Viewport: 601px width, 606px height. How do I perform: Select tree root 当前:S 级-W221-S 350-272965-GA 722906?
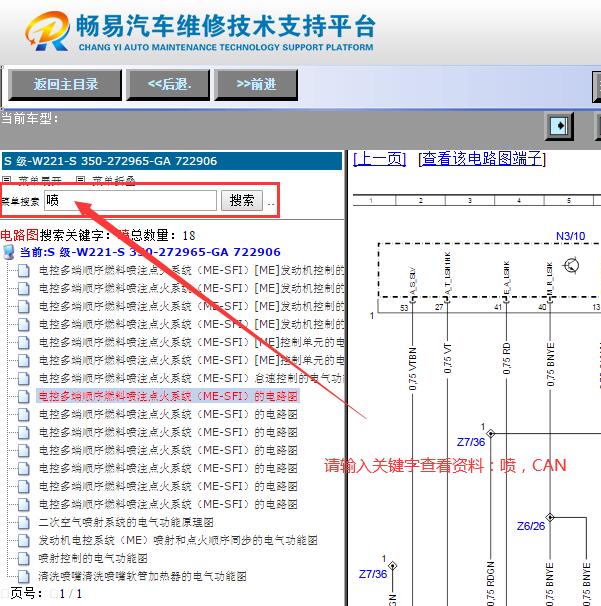150,252
